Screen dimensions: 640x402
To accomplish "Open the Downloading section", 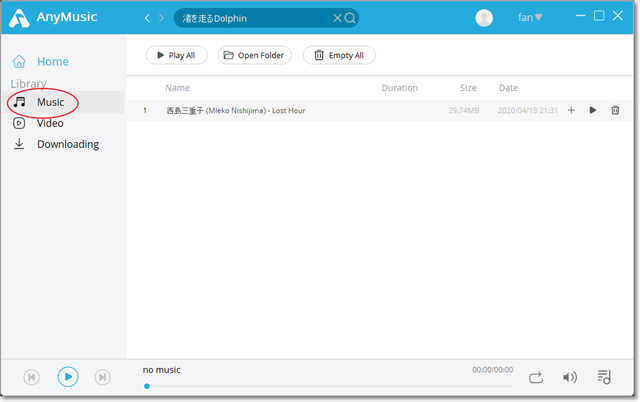I will (67, 144).
